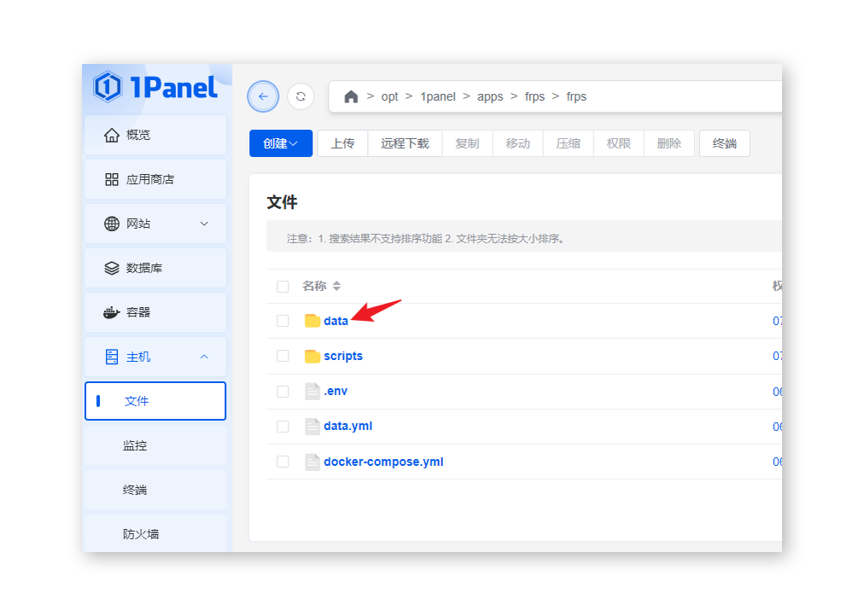864x616 pixels.
Task: Select 文件 submenu item
Action: (x=155, y=401)
